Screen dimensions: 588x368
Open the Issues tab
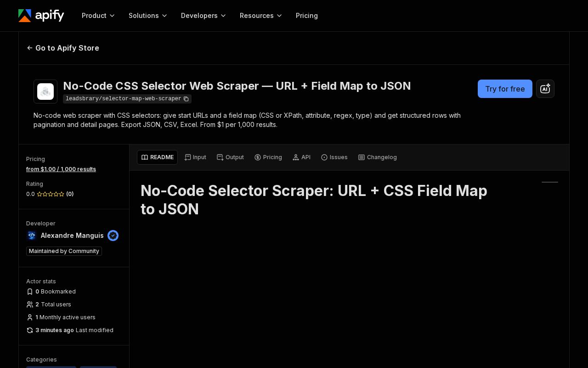click(334, 157)
